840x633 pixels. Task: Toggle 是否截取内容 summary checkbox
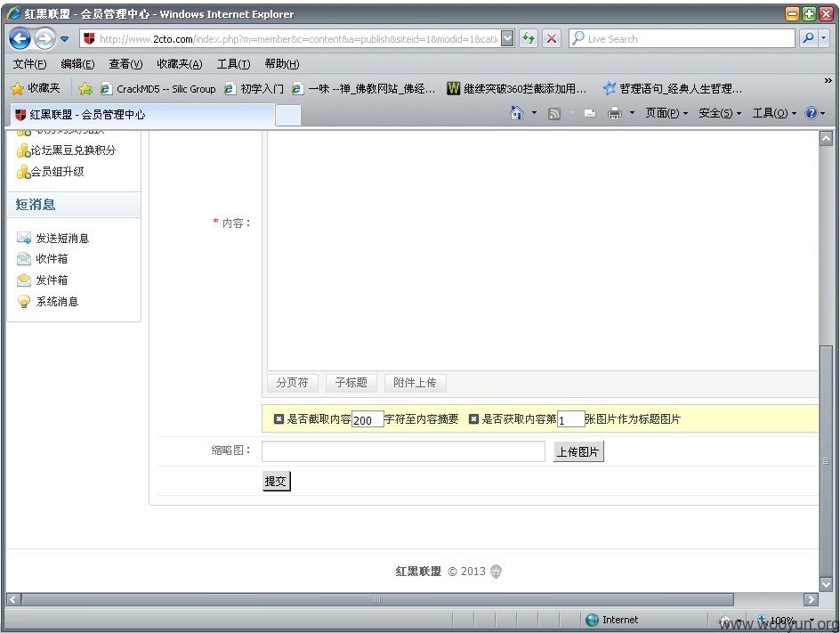279,419
